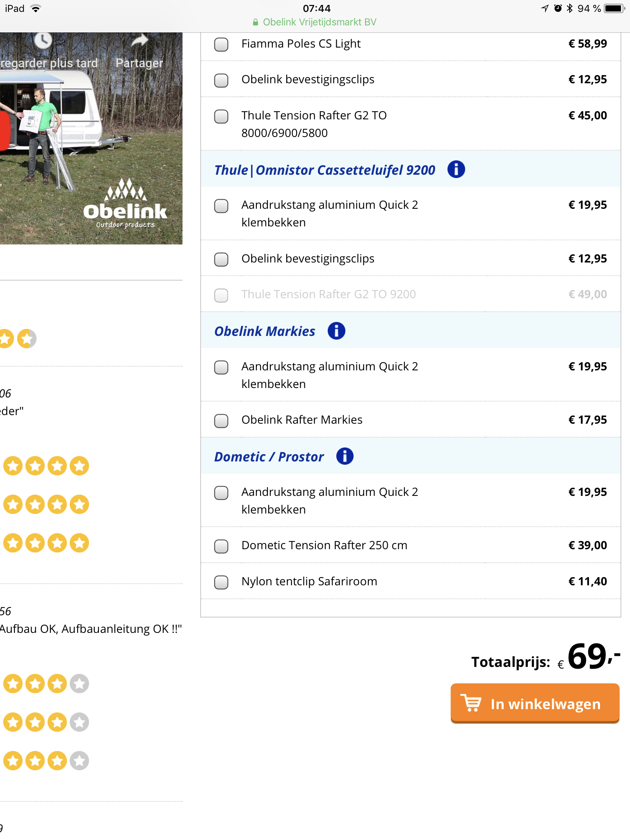Open info icon next to Thule Omnistor Cassetteluifel 9200
The height and width of the screenshot is (840, 630).
pos(456,169)
